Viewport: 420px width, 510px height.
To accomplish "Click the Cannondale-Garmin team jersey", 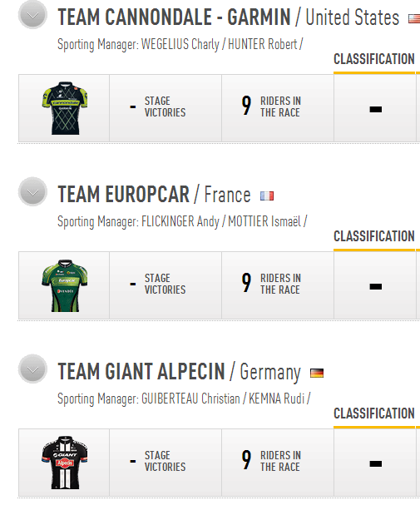I will [x=65, y=108].
